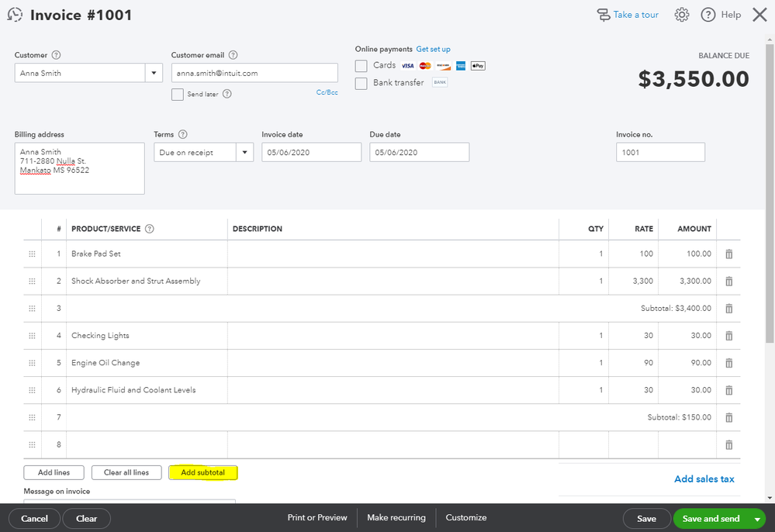This screenshot has width=775, height=532.
Task: Click the Add lines button
Action: click(54, 473)
